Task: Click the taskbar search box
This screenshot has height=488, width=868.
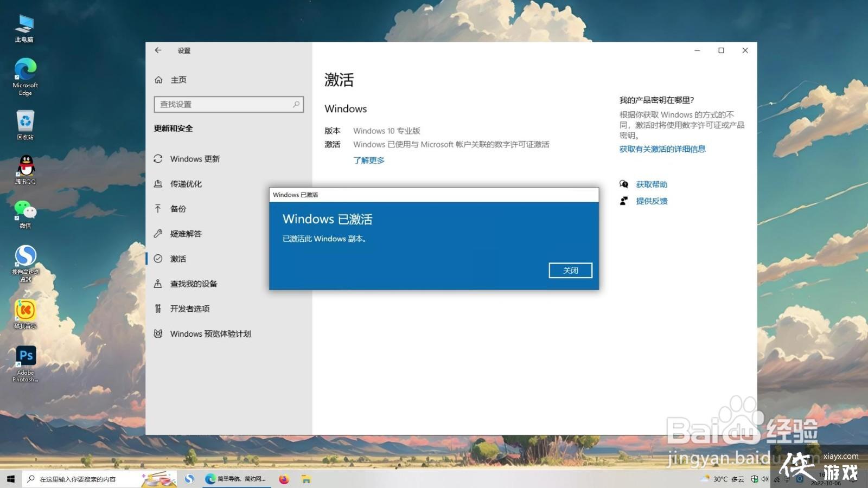Action: pos(100,479)
